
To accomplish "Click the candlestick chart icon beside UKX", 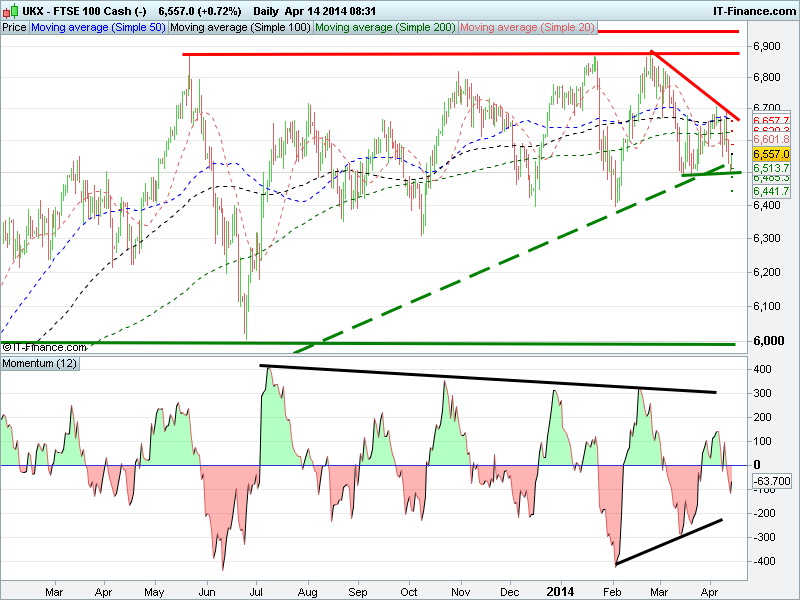I will click(x=8, y=10).
